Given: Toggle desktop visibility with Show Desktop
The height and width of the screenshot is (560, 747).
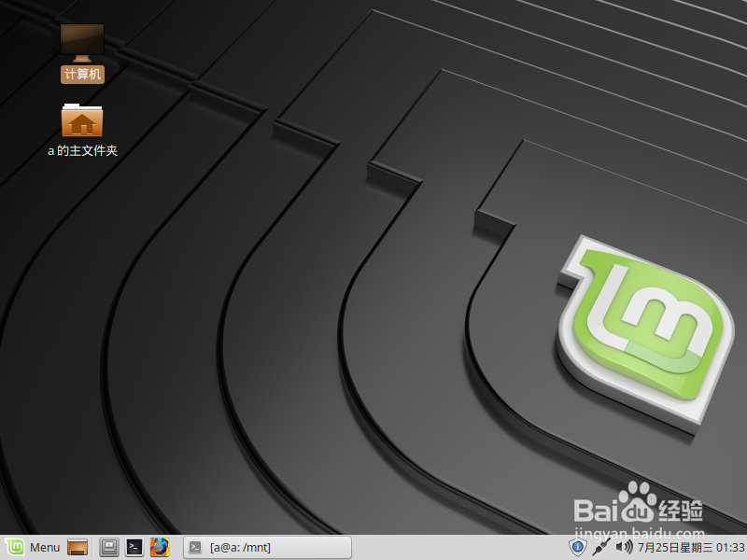Looking at the screenshot, I should point(108,548).
